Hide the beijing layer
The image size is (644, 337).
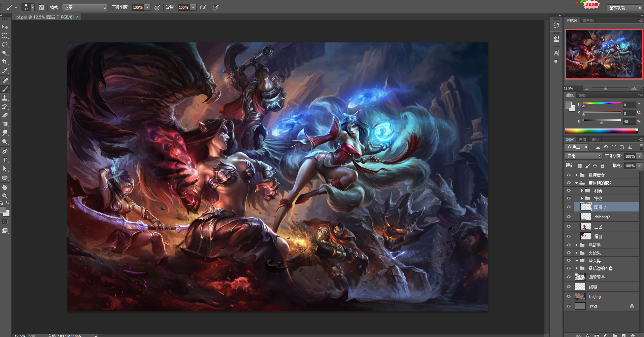(x=569, y=297)
